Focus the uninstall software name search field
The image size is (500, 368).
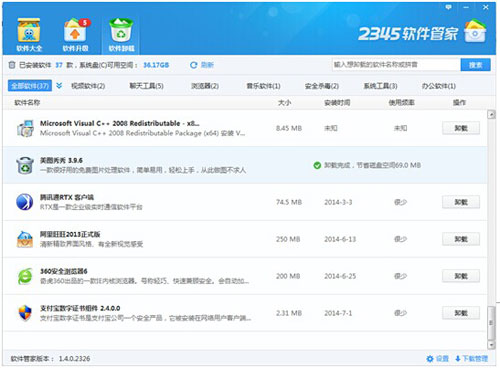(x=396, y=65)
